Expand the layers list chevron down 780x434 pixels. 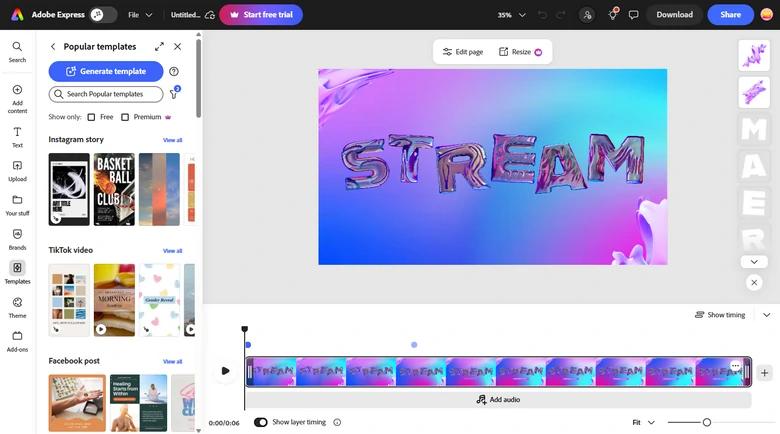pyautogui.click(x=754, y=262)
